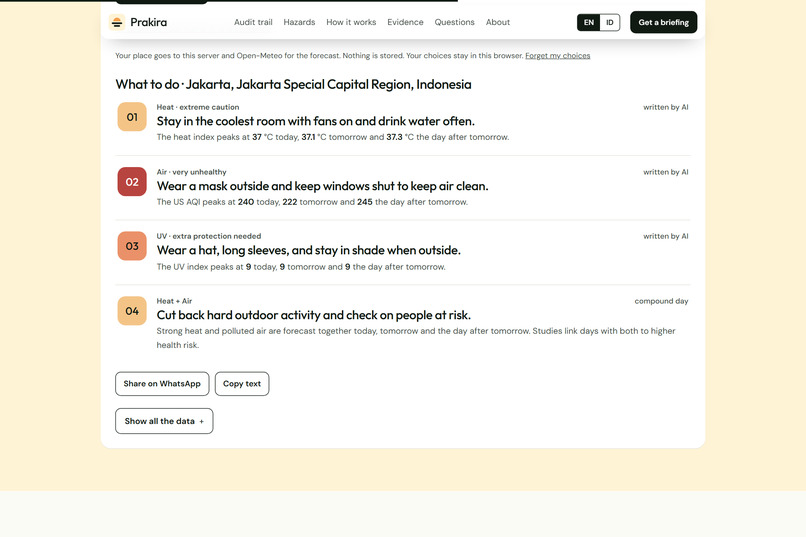This screenshot has width=806, height=537.
Task: Click the US AQI peaks sentence
Action: click(x=312, y=202)
